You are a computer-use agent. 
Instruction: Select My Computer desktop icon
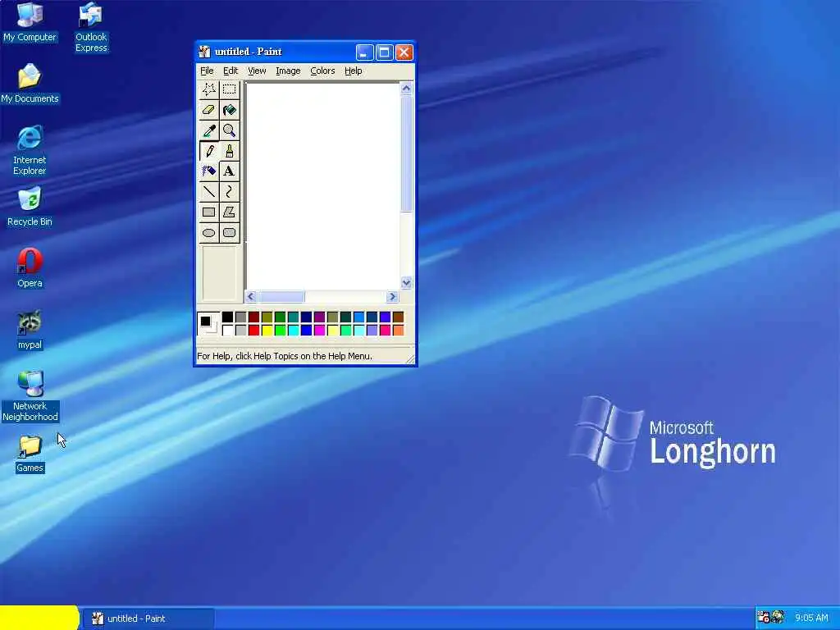[30, 22]
